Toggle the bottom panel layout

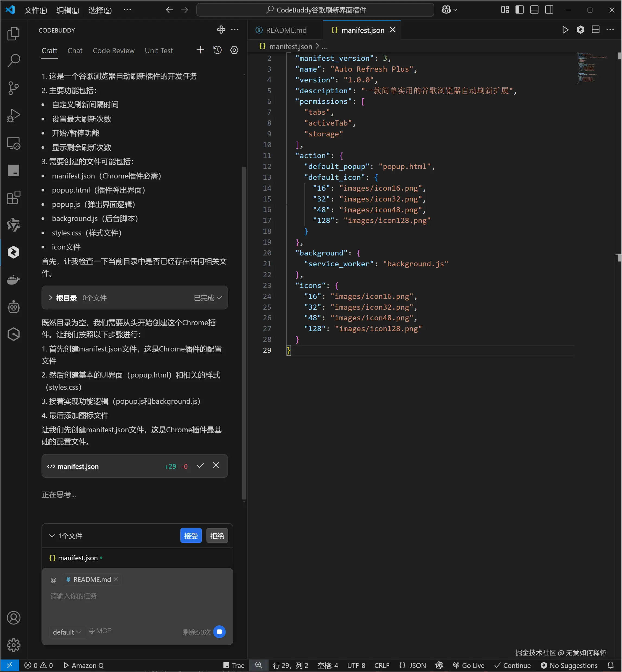click(x=534, y=10)
